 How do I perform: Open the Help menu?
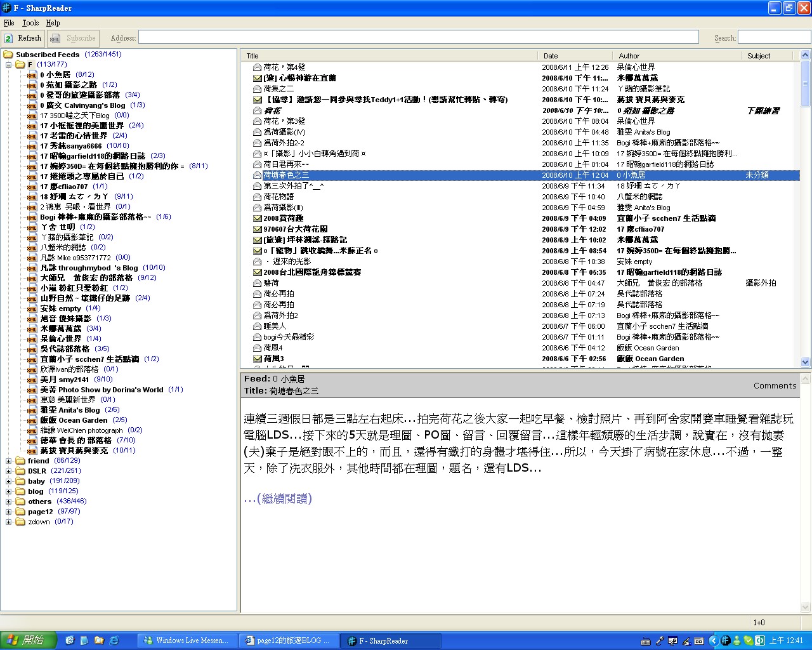53,23
